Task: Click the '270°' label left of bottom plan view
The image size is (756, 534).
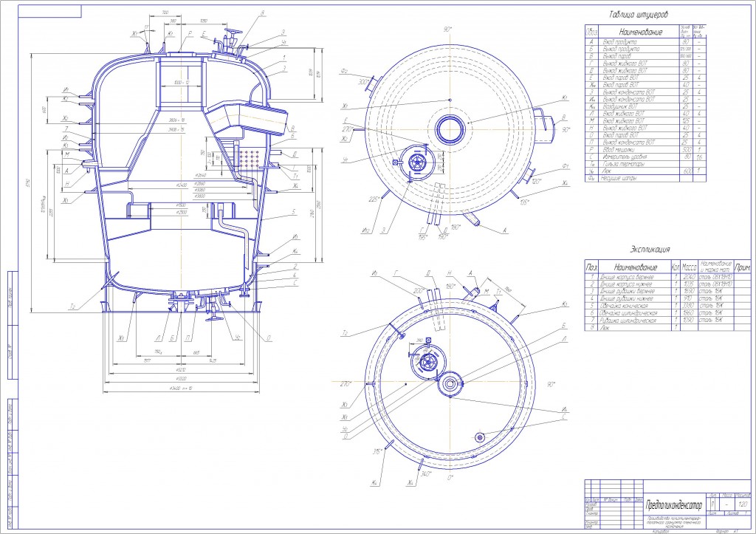Action: (x=346, y=384)
